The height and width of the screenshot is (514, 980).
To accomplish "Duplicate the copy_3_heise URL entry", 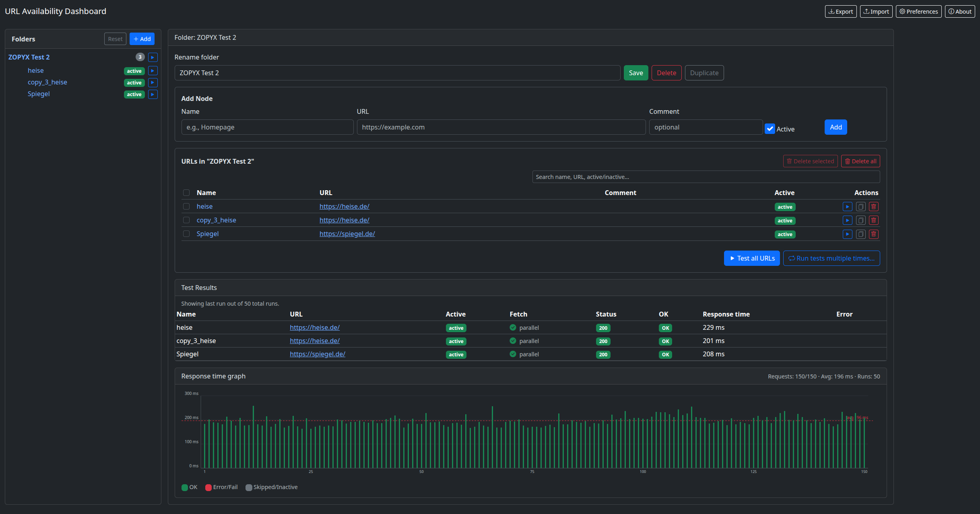I will pos(860,220).
